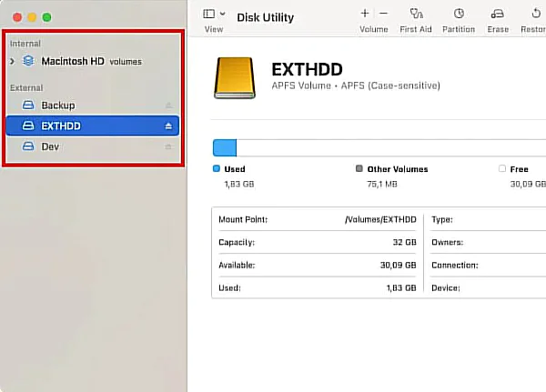Click the External sidebar section header

pyautogui.click(x=26, y=87)
